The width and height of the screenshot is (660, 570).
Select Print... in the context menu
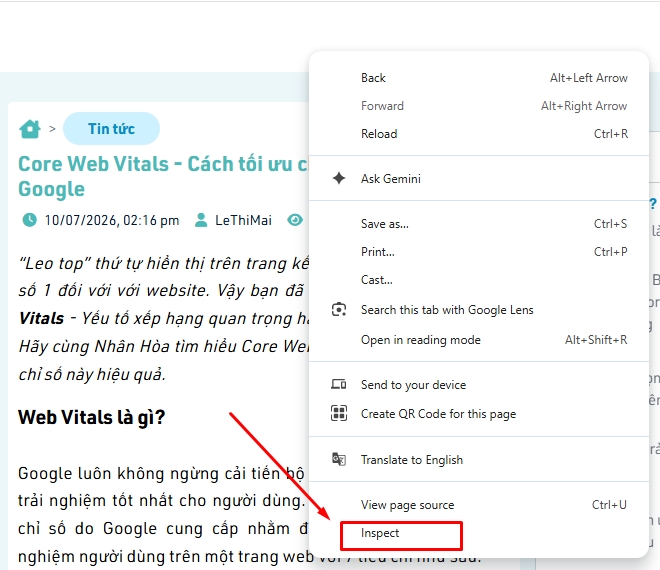[479, 252]
